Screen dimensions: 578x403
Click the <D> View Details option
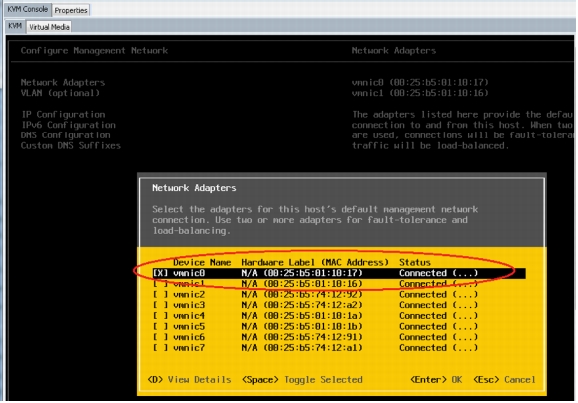[x=189, y=380]
